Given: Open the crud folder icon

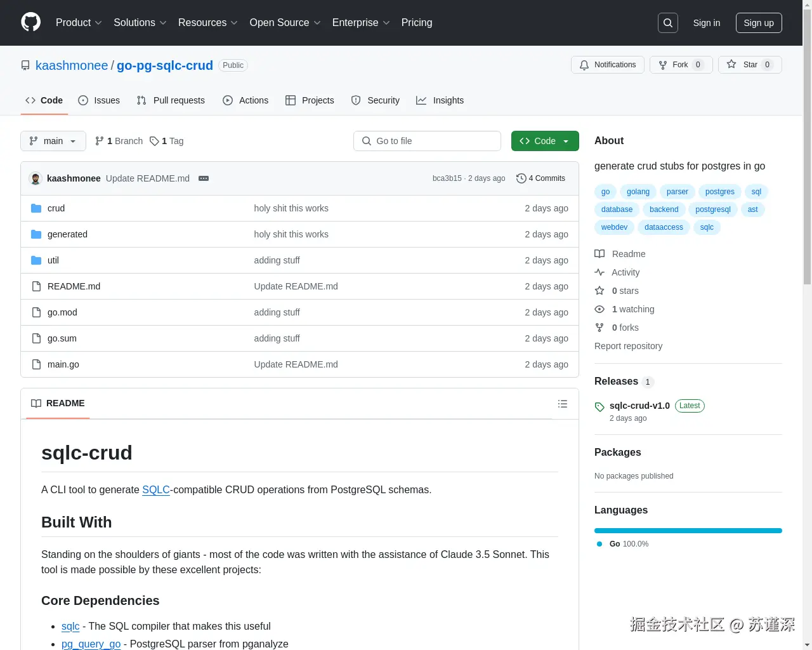Looking at the screenshot, I should pos(36,208).
